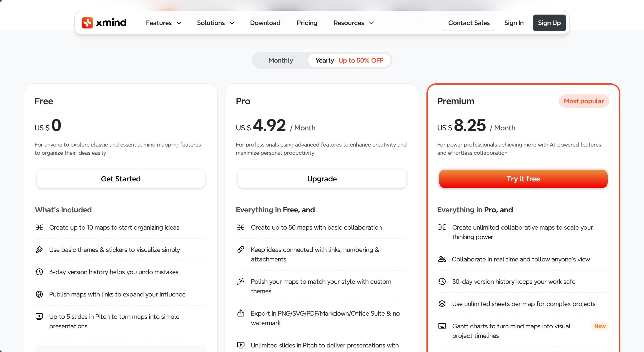
Task: Click the layers icon beside unlimited sheets feature
Action: (x=442, y=304)
